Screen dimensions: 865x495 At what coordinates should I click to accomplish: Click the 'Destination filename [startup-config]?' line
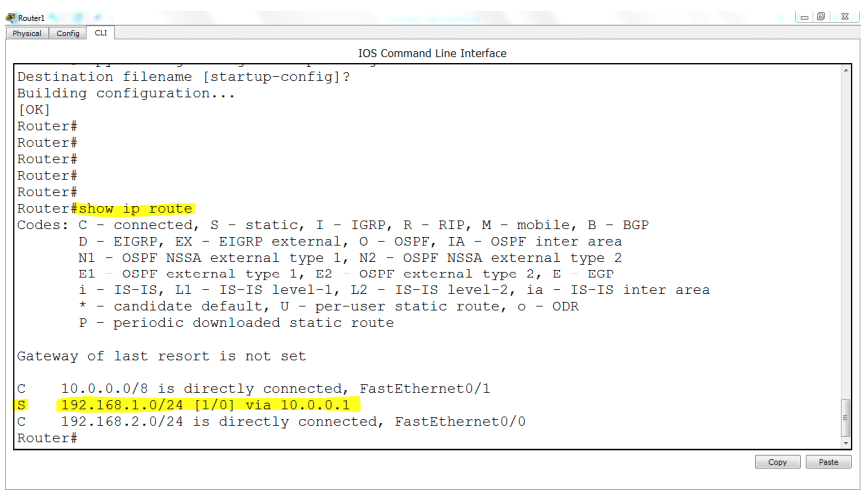point(184,77)
